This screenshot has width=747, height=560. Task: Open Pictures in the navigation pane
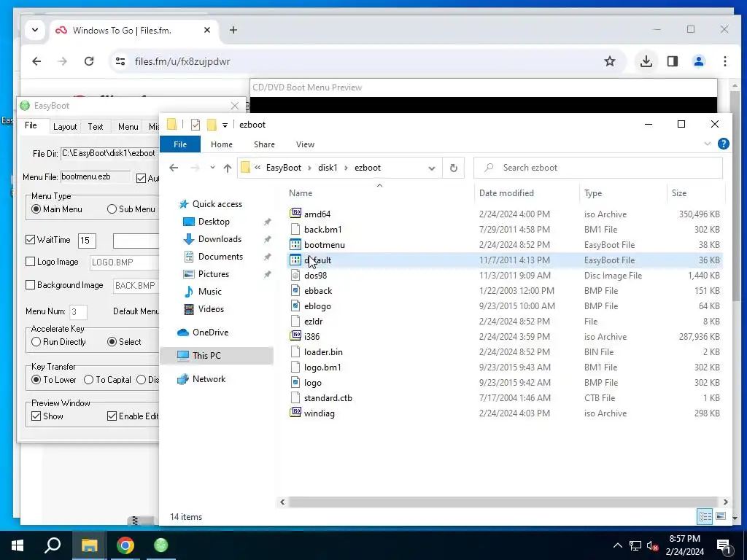[x=214, y=274]
